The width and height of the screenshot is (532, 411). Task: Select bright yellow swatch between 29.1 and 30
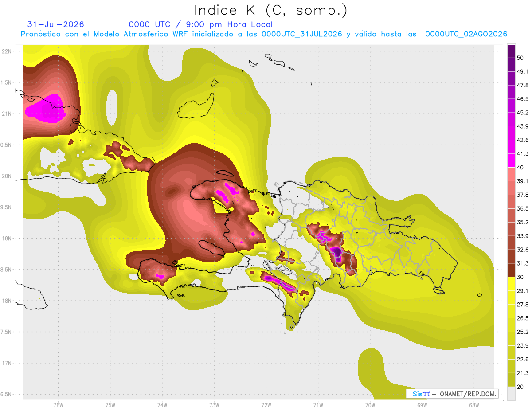[x=511, y=284]
